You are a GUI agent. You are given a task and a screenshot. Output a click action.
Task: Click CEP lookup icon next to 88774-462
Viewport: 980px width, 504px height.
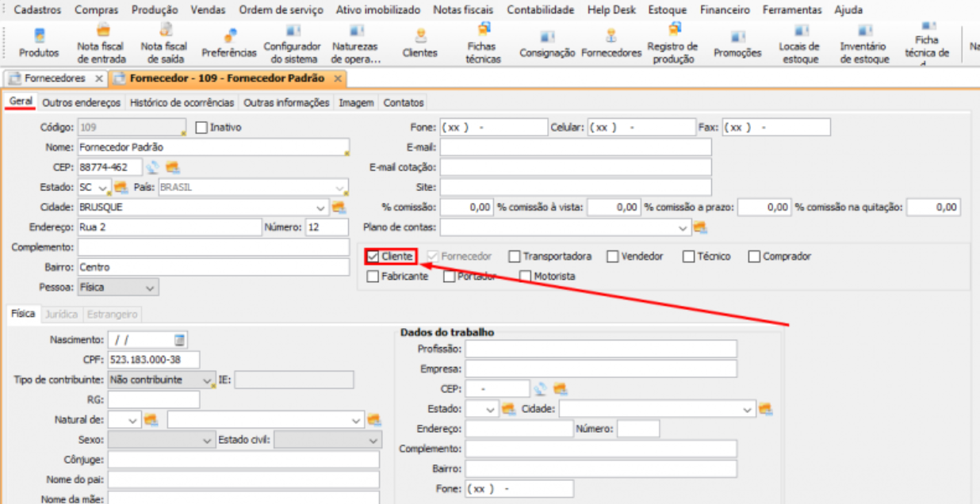[152, 167]
